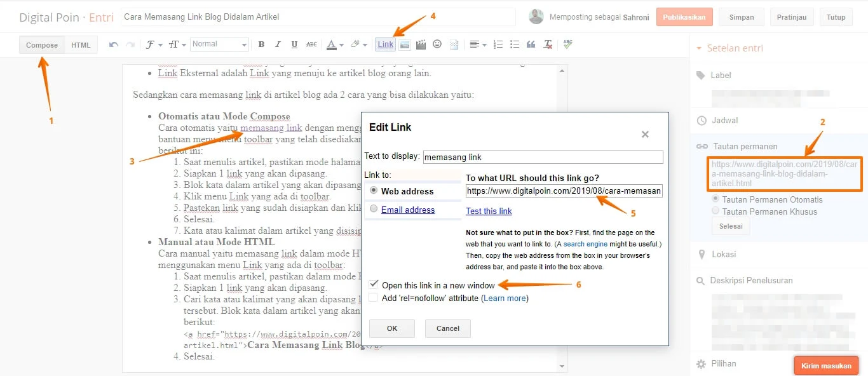Open the Jadwal section in the sidebar
Viewport: 868px width, 376px height.
tap(724, 120)
